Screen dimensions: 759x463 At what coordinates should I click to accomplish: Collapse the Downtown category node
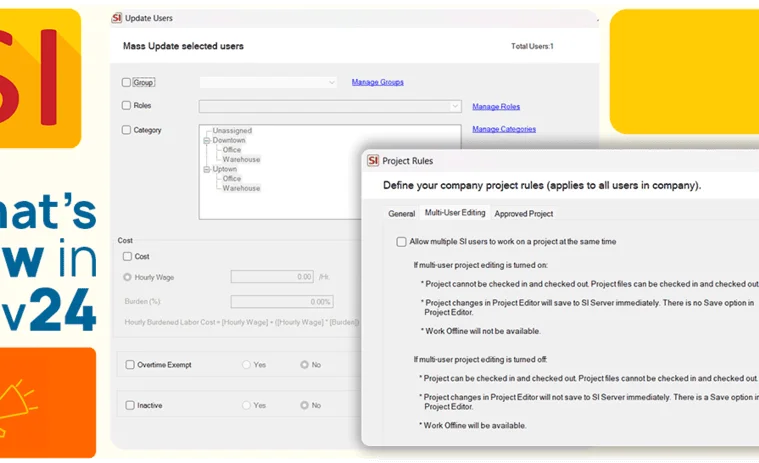pos(207,140)
